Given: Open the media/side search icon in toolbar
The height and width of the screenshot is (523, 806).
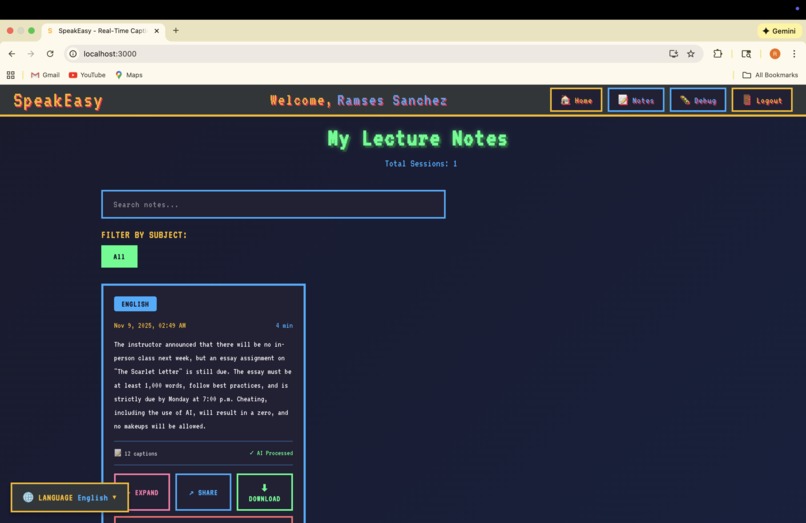Looking at the screenshot, I should coord(746,53).
